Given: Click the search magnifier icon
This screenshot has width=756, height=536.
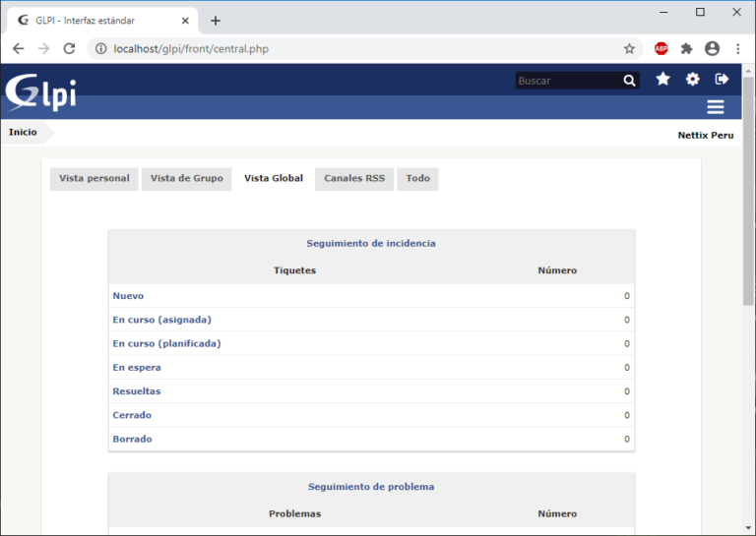Looking at the screenshot, I should coord(629,81).
